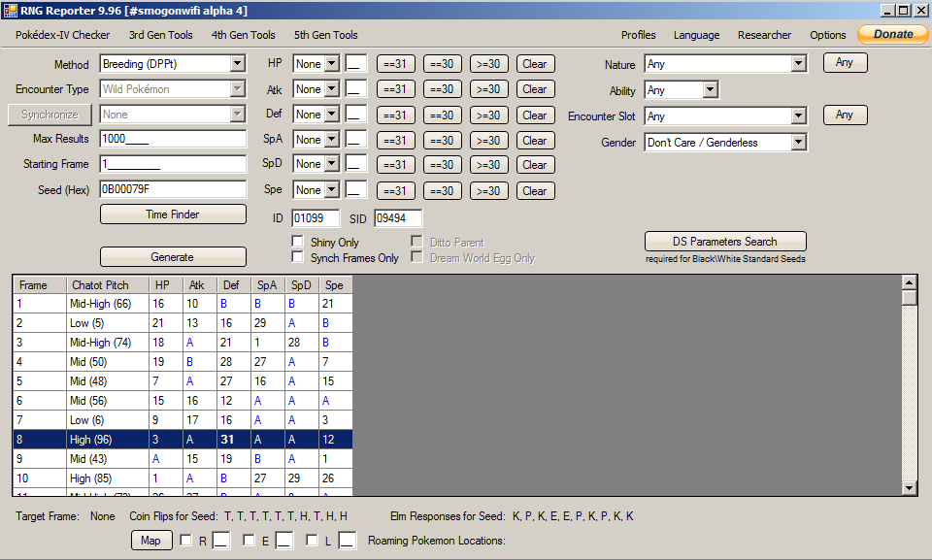Select row with Mid-High (74) pitch
This screenshot has height=560, width=932.
[183, 343]
